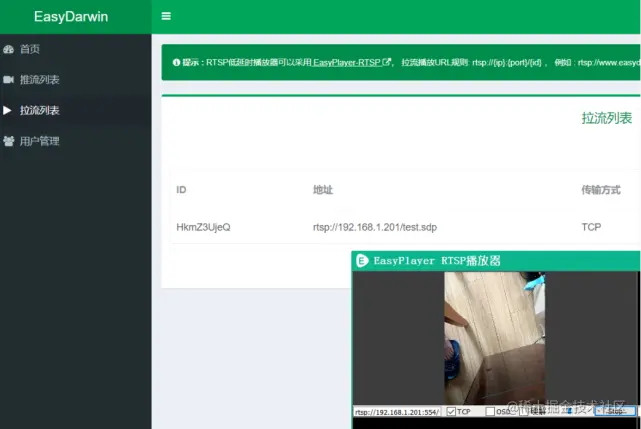Image resolution: width=641 pixels, height=429 pixels.
Task: Open 用户管理 in the sidebar
Action: [x=75, y=141]
